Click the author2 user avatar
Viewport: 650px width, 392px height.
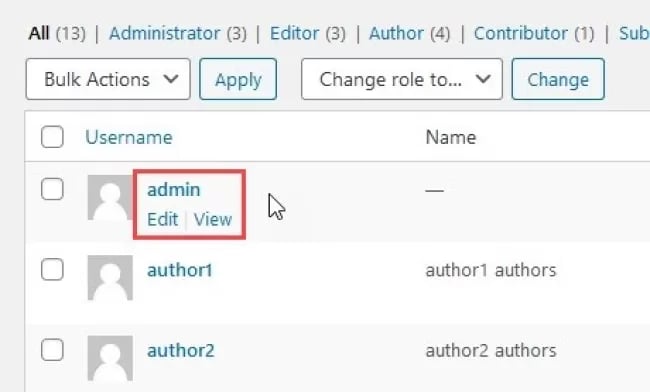click(110, 358)
